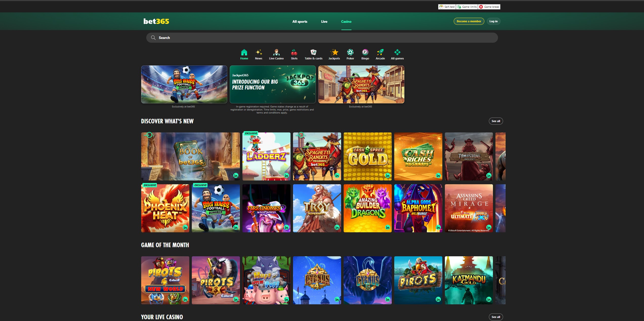The width and height of the screenshot is (644, 321).
Task: Launch Huff N Lots of Puff
Action: 266,280
